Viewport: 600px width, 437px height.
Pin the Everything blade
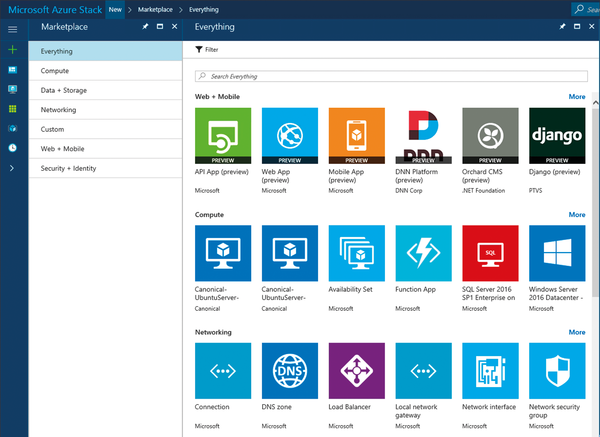(x=562, y=26)
